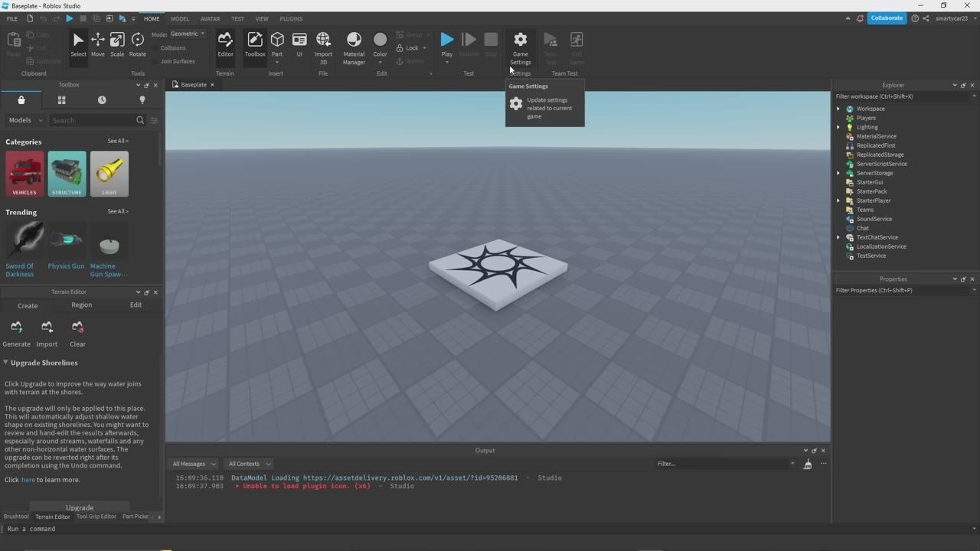The width and height of the screenshot is (980, 551).
Task: Toggle Join Surfaces checkbox
Action: coord(172,61)
